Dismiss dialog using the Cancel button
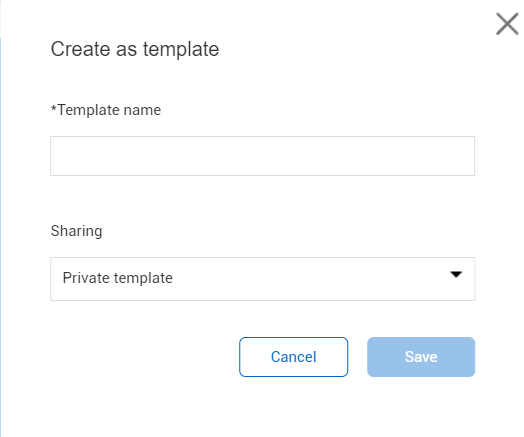This screenshot has width=524, height=437. pos(293,357)
